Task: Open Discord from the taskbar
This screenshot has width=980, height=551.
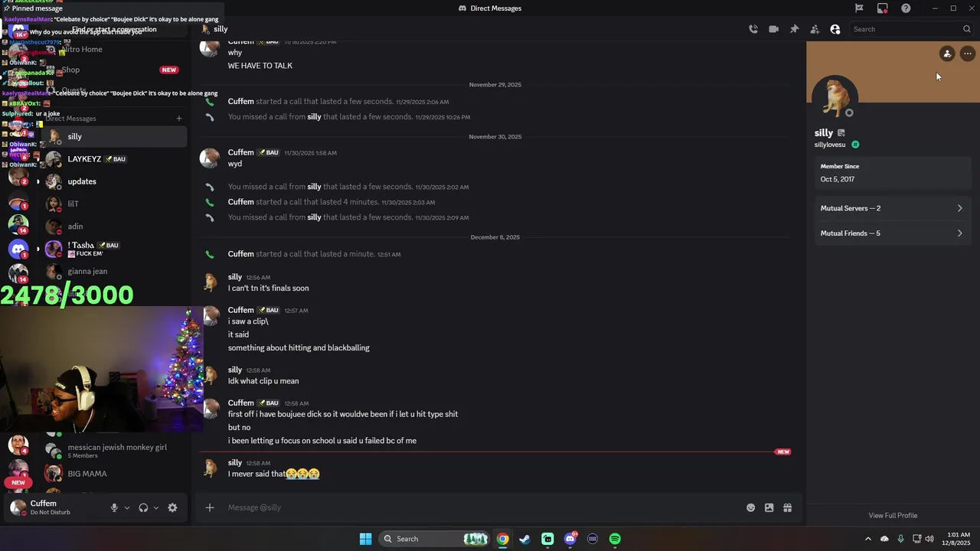Action: (570, 539)
